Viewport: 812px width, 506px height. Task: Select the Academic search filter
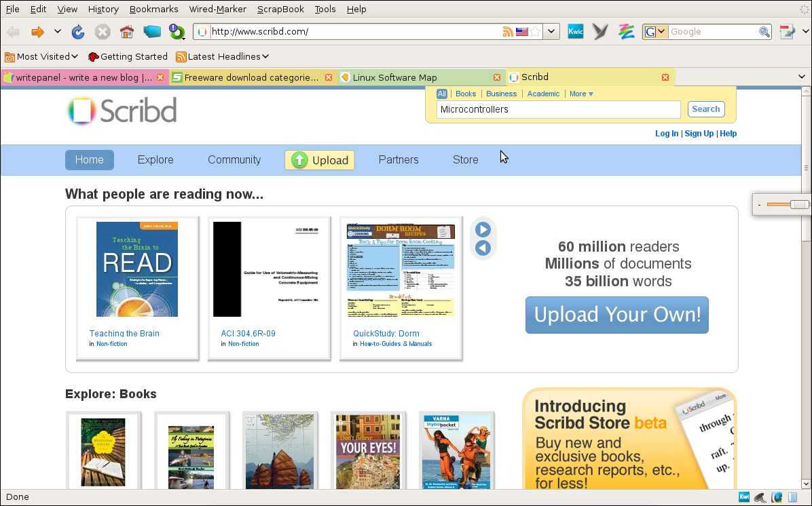coord(543,94)
